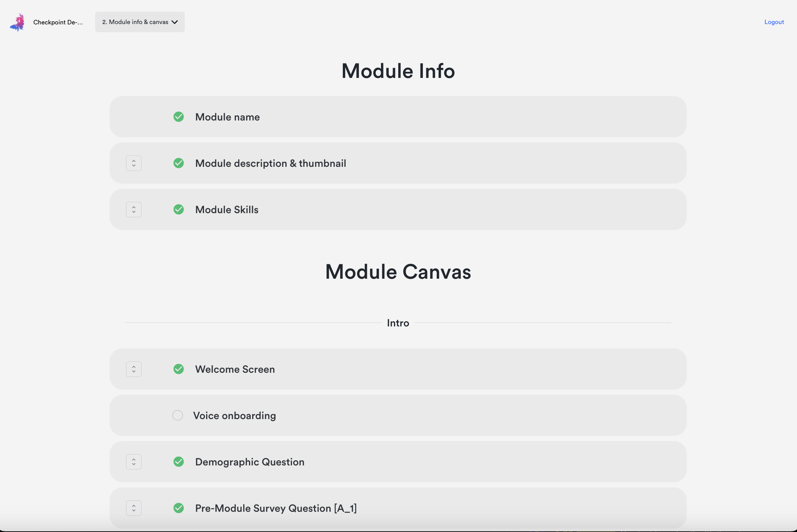Click reorder arrows on Demographic Question row
Viewport: 797px width, 532px height.
click(x=134, y=462)
